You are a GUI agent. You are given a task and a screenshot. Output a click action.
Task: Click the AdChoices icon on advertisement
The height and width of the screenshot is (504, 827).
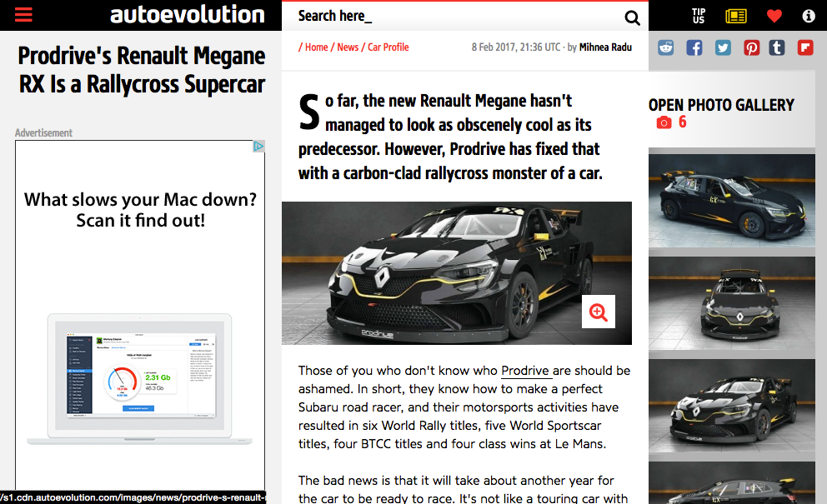click(x=258, y=147)
